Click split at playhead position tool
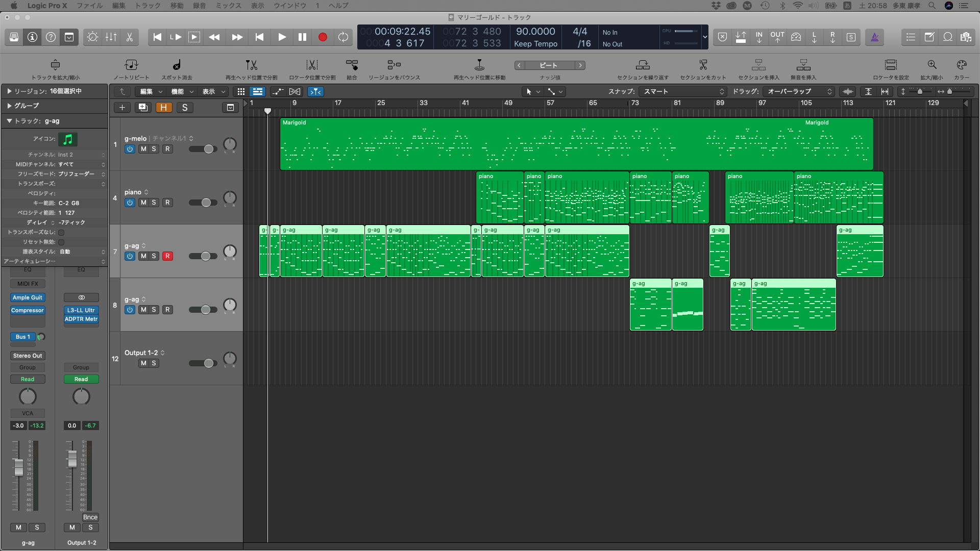The image size is (980, 551). [251, 65]
